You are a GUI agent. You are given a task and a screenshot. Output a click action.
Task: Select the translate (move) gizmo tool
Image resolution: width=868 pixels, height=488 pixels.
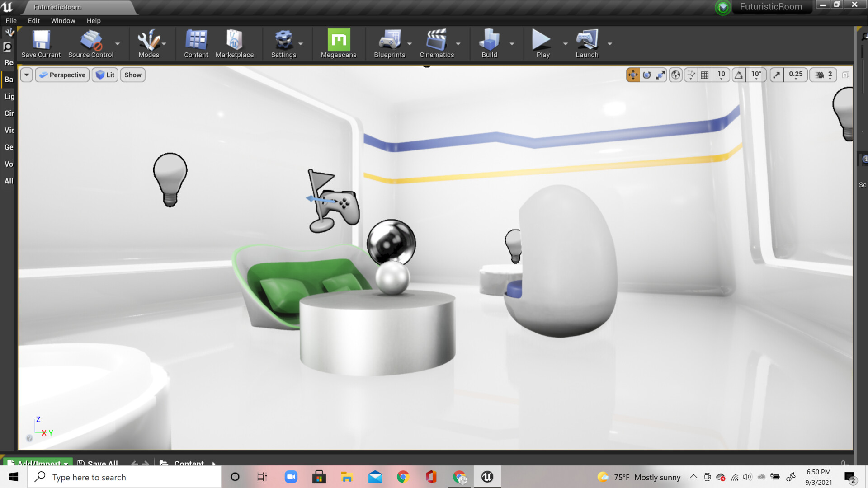pyautogui.click(x=633, y=75)
